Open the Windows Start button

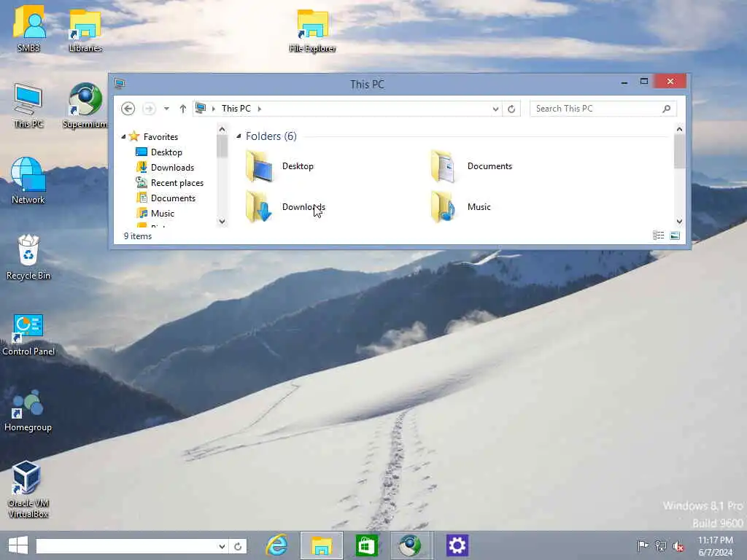point(18,545)
